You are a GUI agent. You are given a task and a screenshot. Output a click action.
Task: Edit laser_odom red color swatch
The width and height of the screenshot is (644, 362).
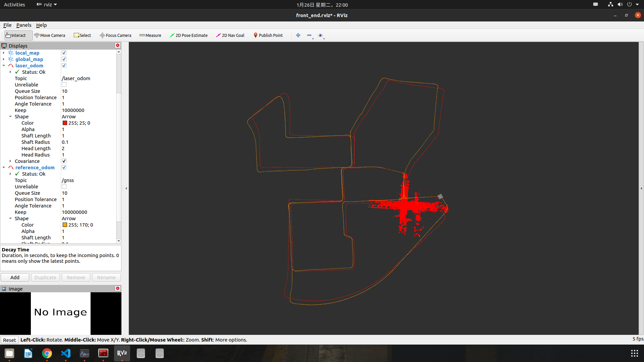coord(65,123)
